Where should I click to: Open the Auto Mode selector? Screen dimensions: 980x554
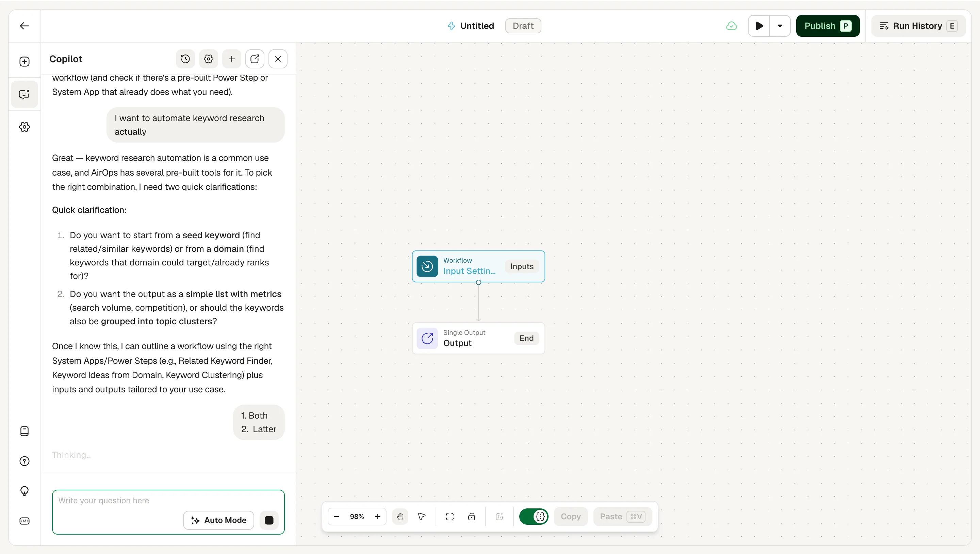218,520
